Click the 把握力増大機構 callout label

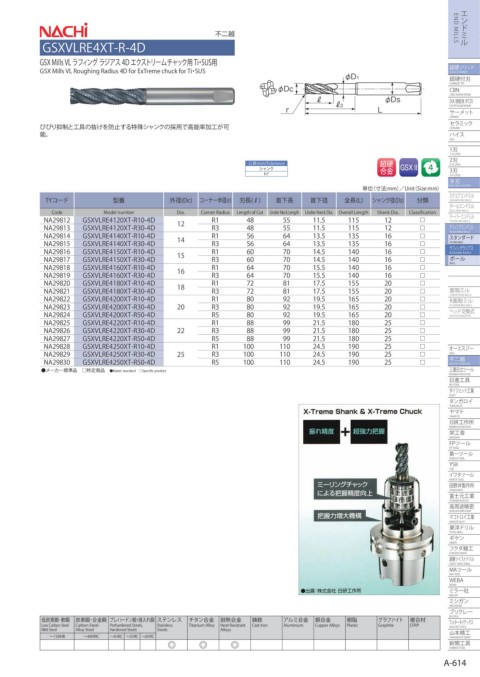coord(339,516)
